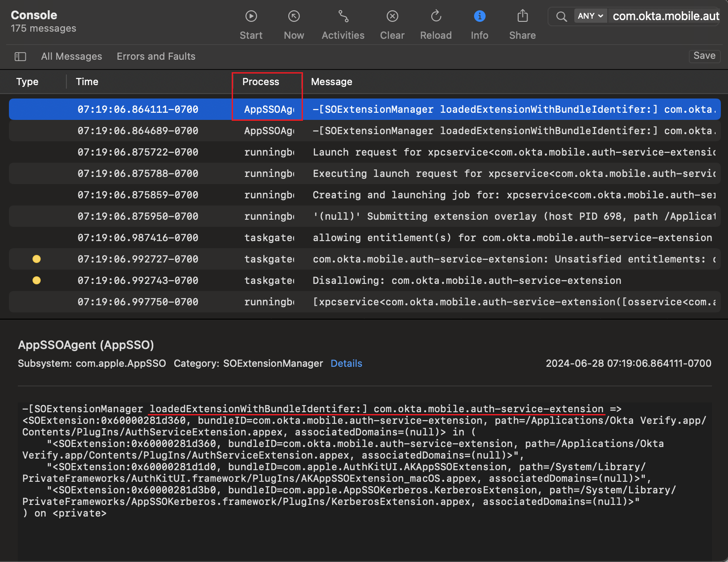
Task: Click the Start streaming icon
Action: click(251, 16)
